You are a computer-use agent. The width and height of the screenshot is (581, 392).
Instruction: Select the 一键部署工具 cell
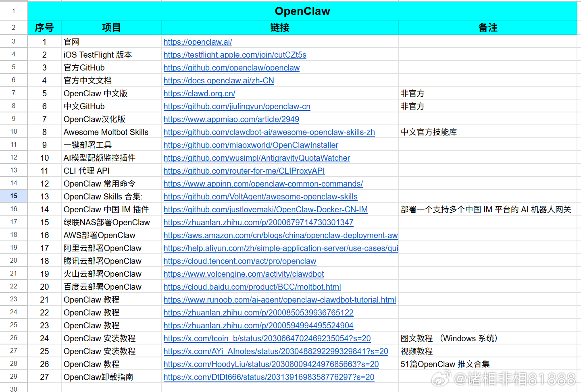pos(111,145)
